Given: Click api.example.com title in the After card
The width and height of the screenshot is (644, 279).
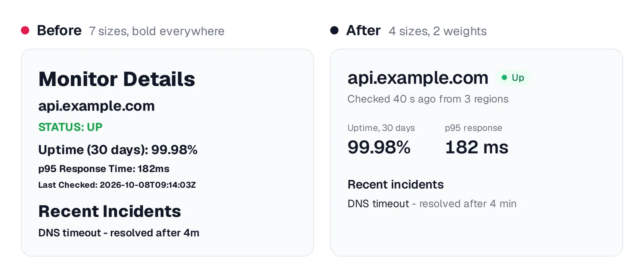Looking at the screenshot, I should pos(418,78).
